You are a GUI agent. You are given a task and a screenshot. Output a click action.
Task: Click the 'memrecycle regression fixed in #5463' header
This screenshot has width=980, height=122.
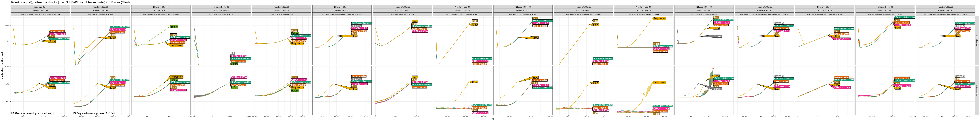(x=161, y=14)
